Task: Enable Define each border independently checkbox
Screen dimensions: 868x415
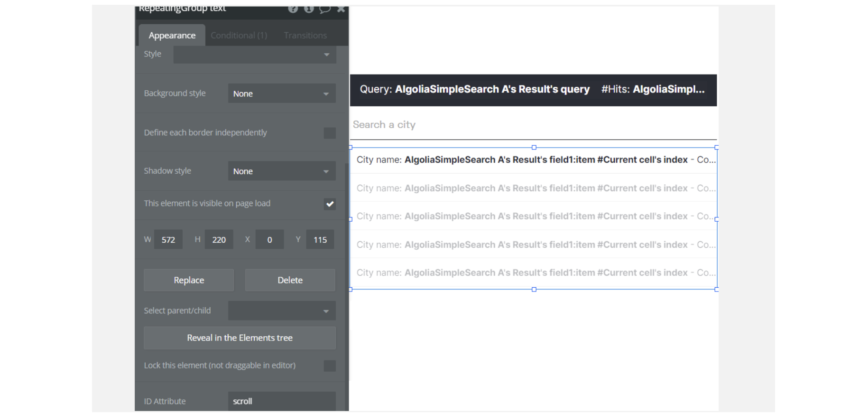Action: pos(330,133)
